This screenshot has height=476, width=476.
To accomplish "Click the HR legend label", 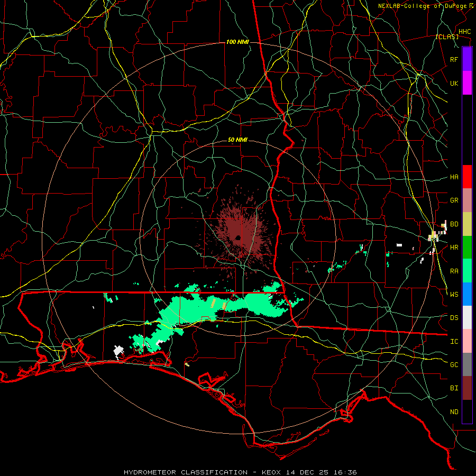I will [x=454, y=248].
